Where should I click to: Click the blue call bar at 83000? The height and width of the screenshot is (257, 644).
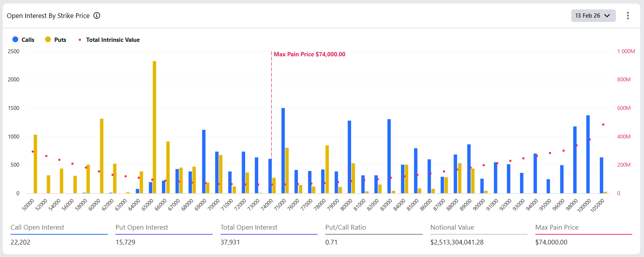389,156
